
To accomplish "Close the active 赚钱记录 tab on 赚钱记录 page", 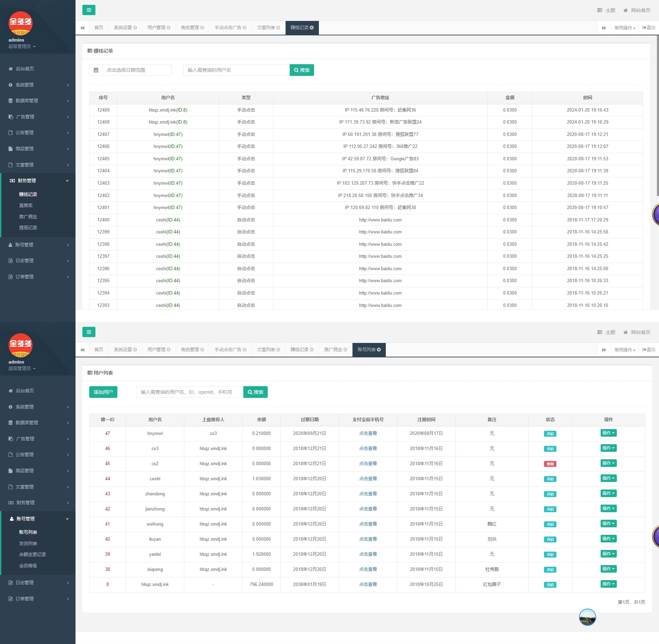I will (x=312, y=27).
